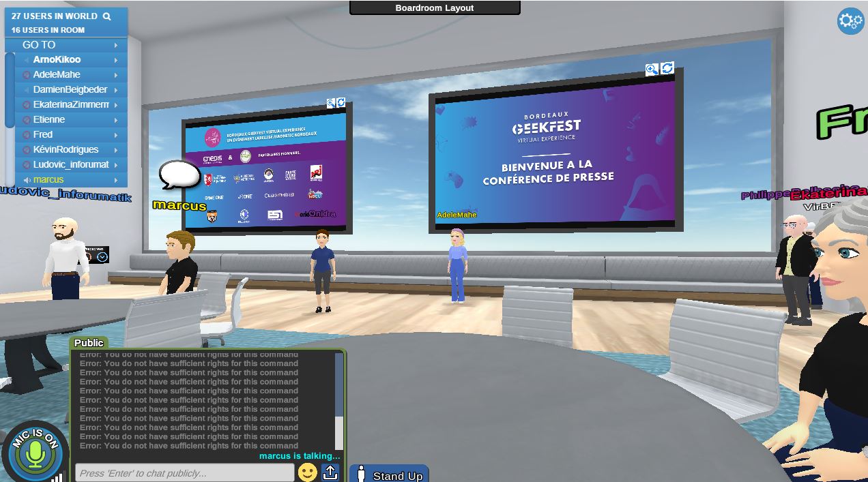Expand options arrow for Fred
This screenshot has width=868, height=482.
coord(116,135)
